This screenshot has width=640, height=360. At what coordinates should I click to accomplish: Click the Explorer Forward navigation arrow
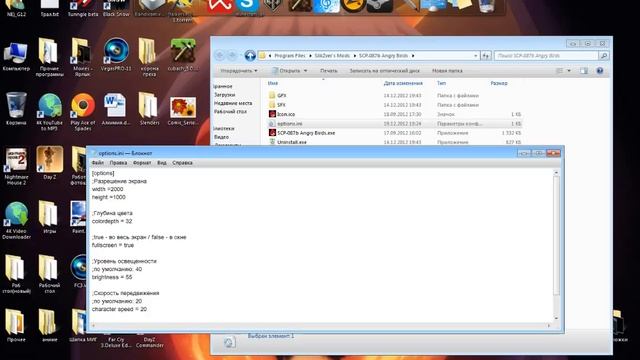[232, 56]
